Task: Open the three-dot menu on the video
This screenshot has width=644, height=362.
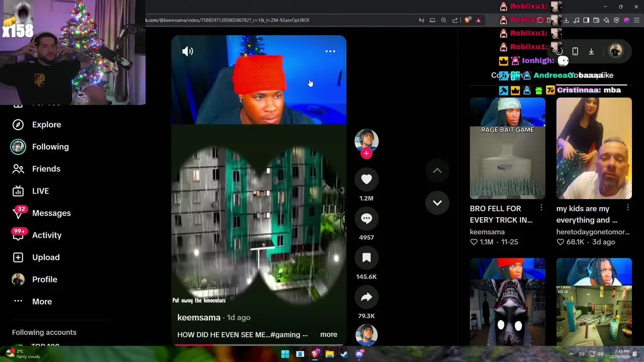Action: coord(330,51)
